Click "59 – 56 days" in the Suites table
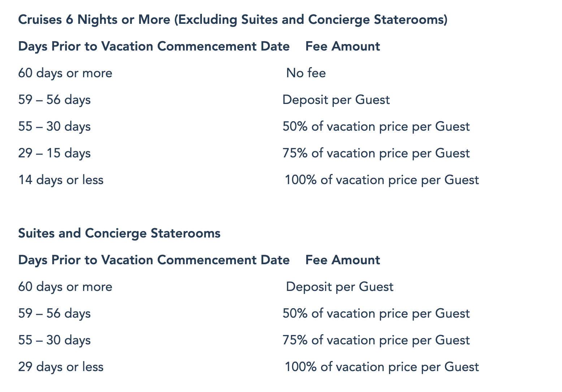562x392 pixels. pyautogui.click(x=55, y=314)
